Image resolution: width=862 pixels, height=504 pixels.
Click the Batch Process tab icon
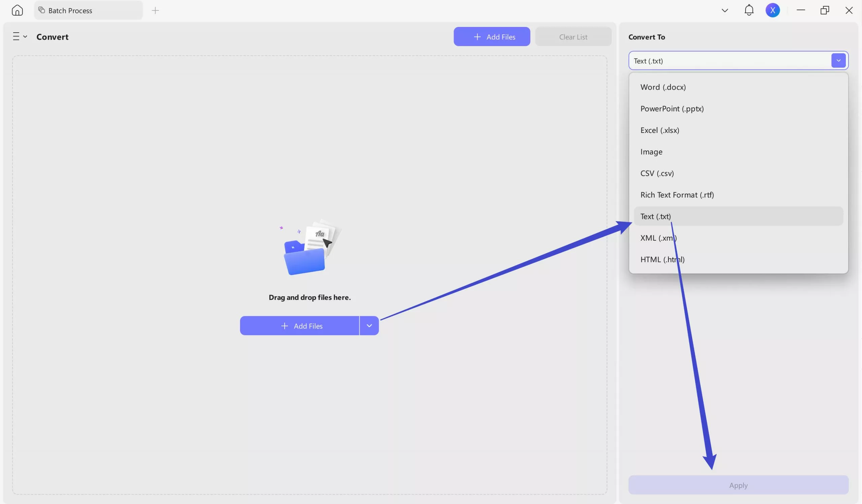coord(41,10)
